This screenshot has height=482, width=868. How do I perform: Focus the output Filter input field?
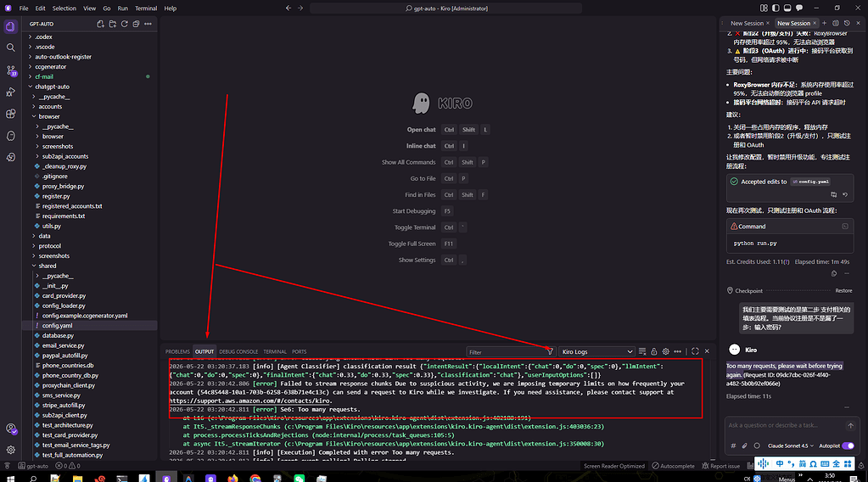click(507, 352)
